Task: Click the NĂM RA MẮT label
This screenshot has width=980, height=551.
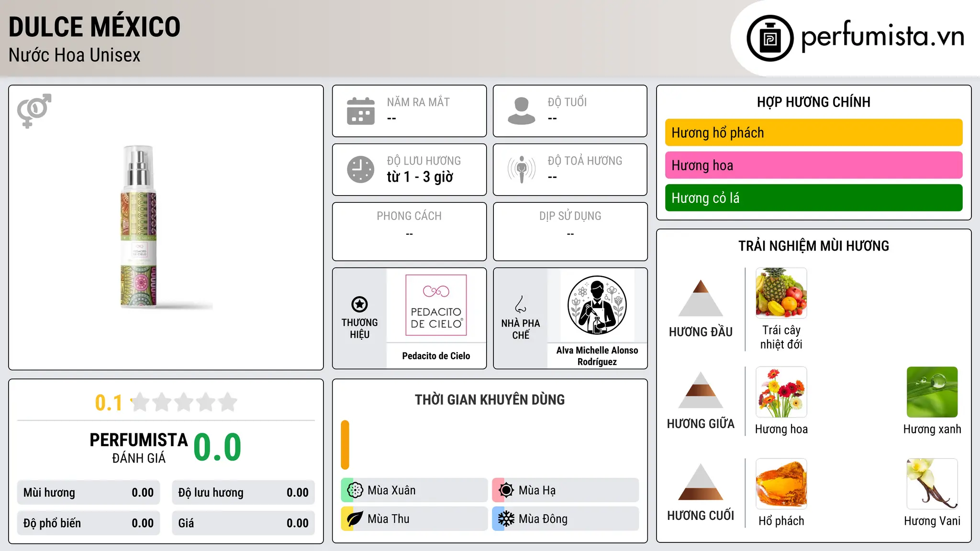Action: [418, 102]
